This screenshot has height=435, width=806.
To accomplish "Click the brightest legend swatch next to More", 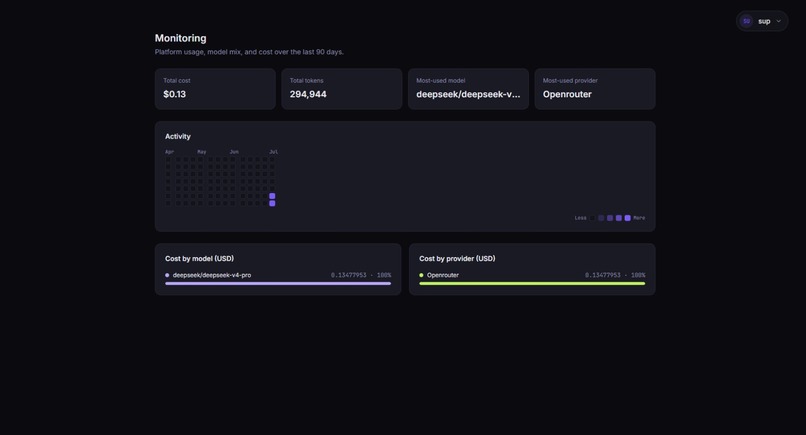I will (x=628, y=218).
